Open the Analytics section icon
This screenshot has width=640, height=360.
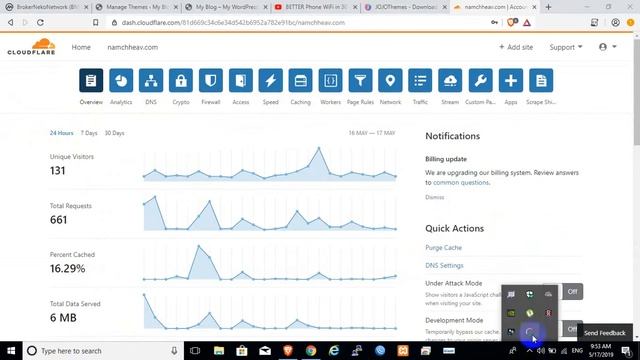click(121, 80)
